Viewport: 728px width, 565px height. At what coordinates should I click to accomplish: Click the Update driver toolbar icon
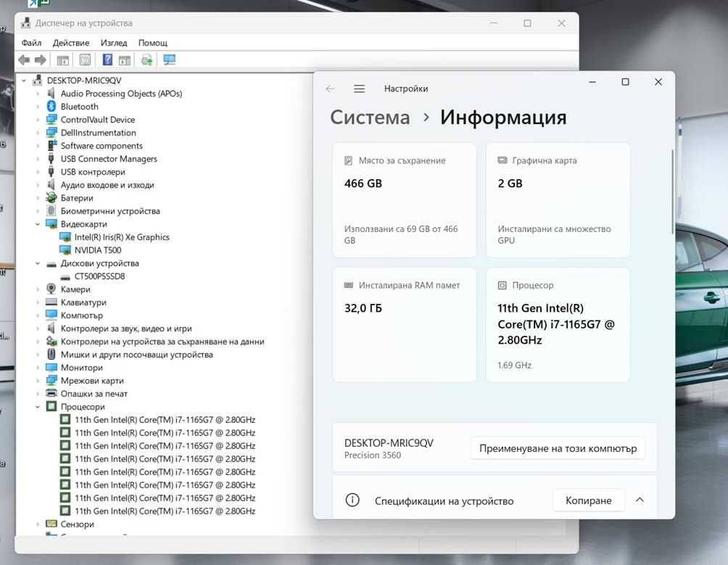146,60
